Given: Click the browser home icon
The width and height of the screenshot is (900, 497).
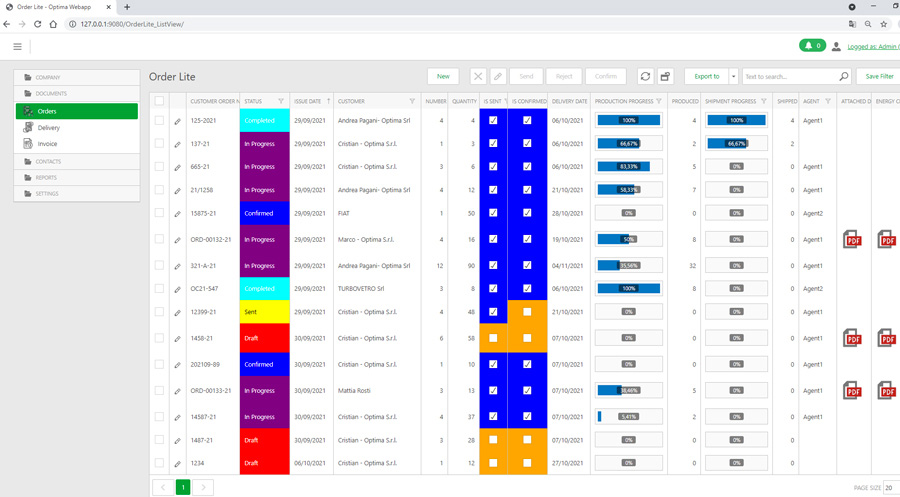Looking at the screenshot, I should (53, 24).
